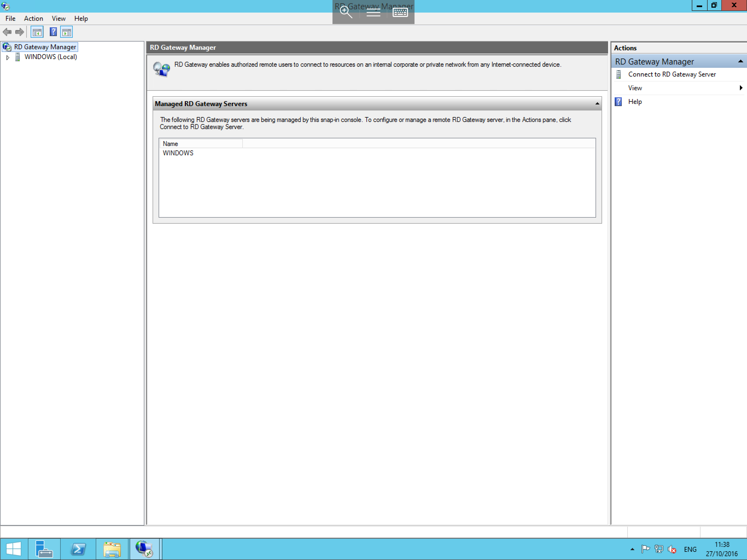Image resolution: width=747 pixels, height=560 pixels.
Task: Click server icon beside Connect to RD Gateway Server
Action: (x=618, y=74)
